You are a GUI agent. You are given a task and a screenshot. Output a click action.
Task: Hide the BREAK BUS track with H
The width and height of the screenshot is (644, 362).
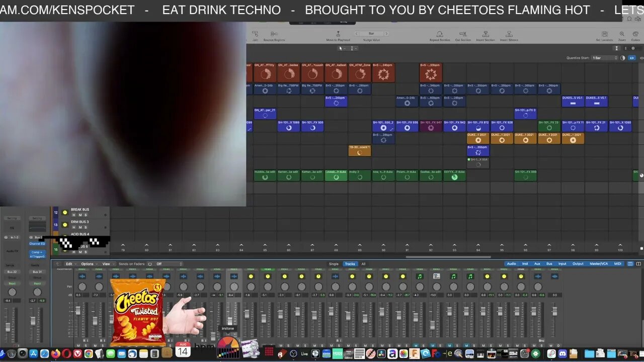[74, 215]
